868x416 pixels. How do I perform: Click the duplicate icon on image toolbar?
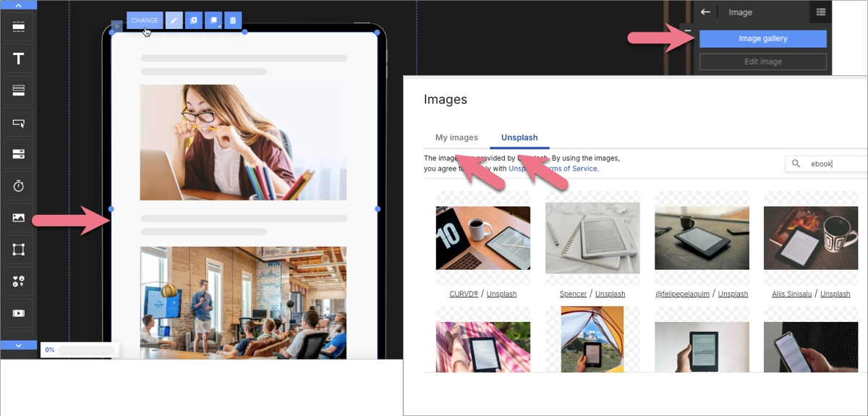click(194, 21)
